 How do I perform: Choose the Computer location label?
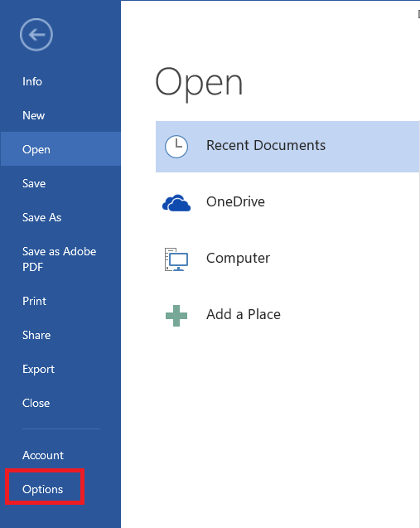pyautogui.click(x=238, y=259)
